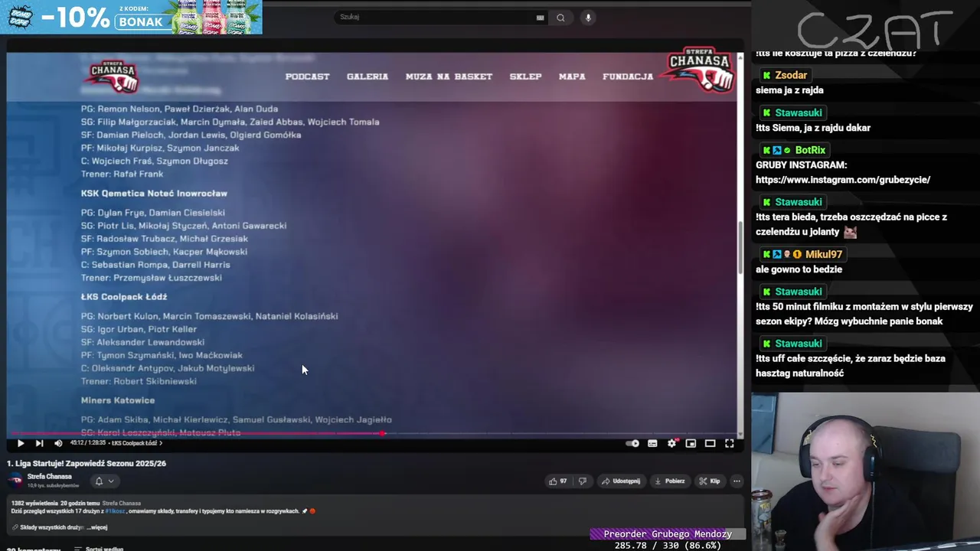The height and width of the screenshot is (551, 980).
Task: Open Strefa Chanasa channel name link
Action: tap(49, 477)
